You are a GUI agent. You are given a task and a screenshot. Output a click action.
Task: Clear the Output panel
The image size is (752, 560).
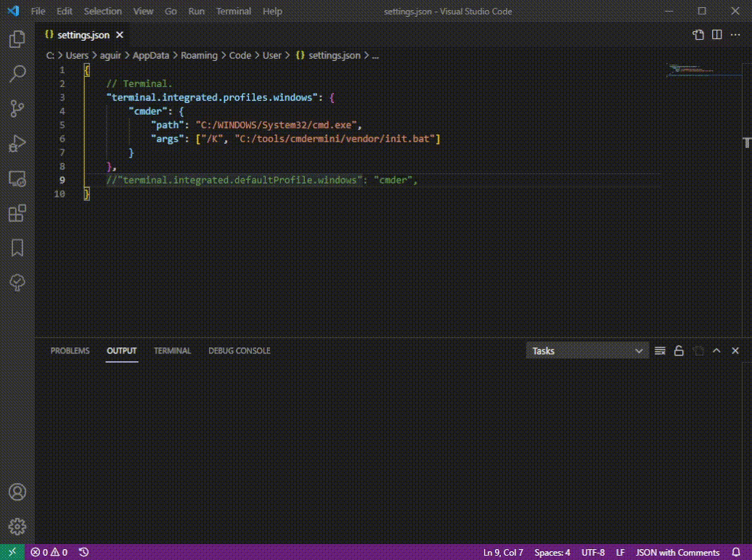pyautogui.click(x=660, y=351)
